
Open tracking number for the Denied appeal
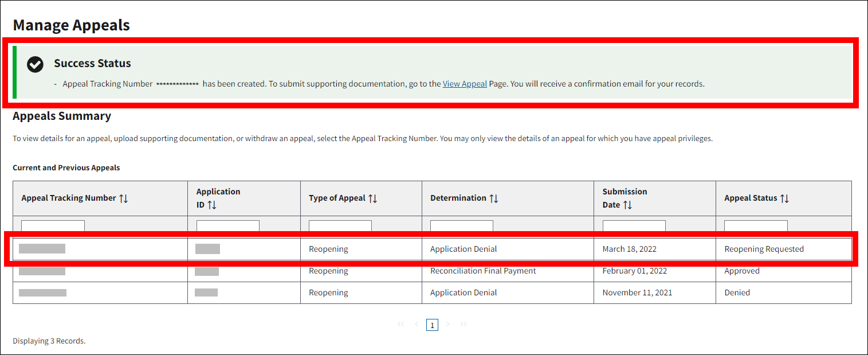[42, 293]
